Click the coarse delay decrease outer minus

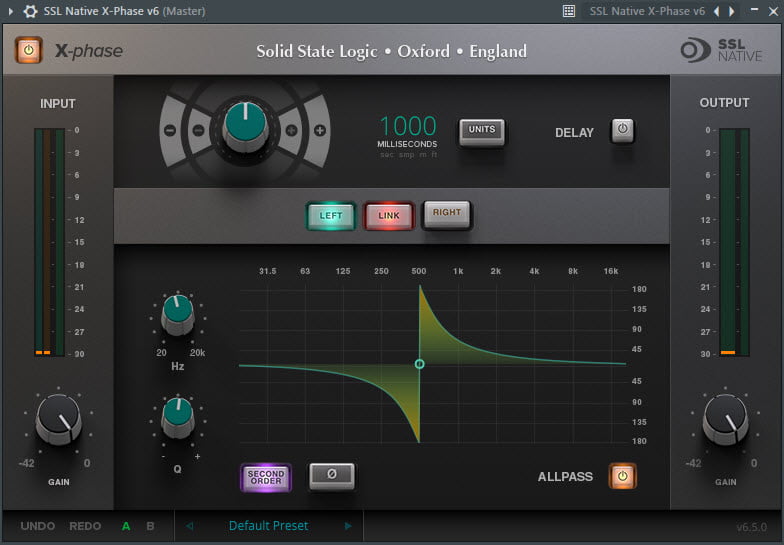point(170,131)
